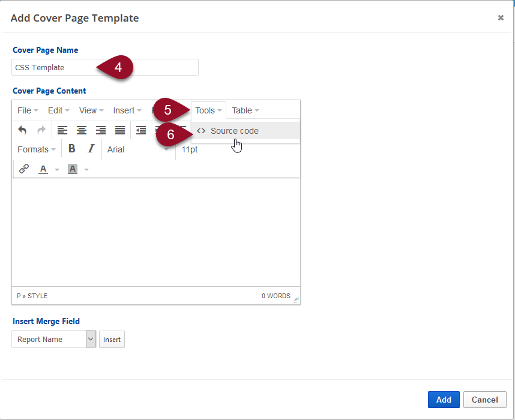
Task: Decrease indent with the outdent icon
Action: (x=141, y=130)
